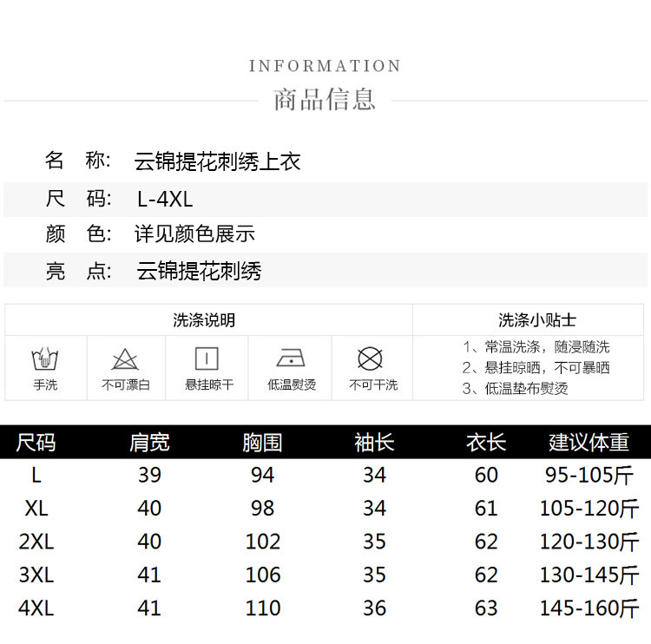Click the do-not-bleach (不可漂白) triangle icon
Image resolution: width=651 pixels, height=644 pixels.
click(125, 358)
